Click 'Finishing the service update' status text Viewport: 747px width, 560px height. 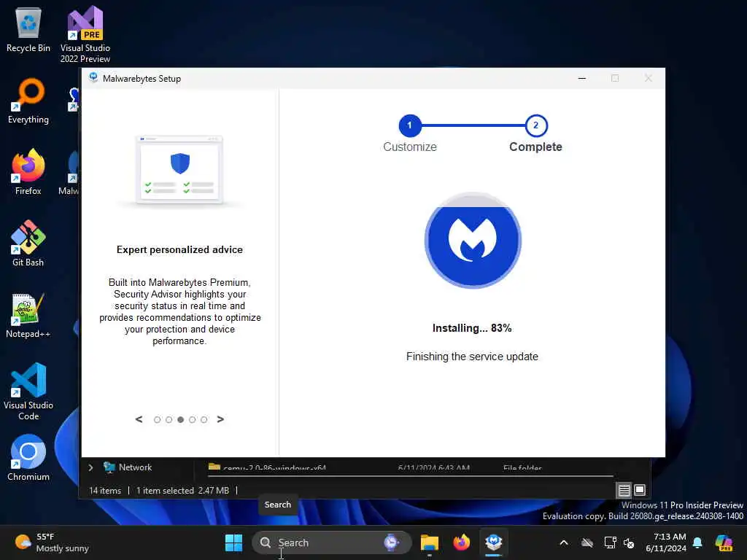pos(472,357)
